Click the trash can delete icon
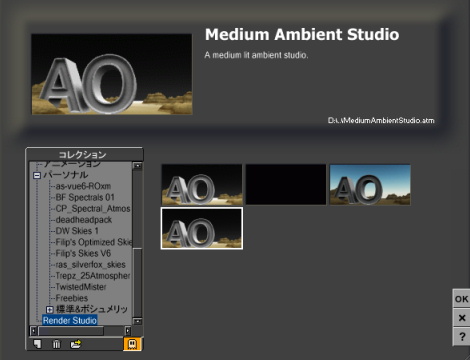Viewport: 470px width, 360px height. tap(57, 344)
